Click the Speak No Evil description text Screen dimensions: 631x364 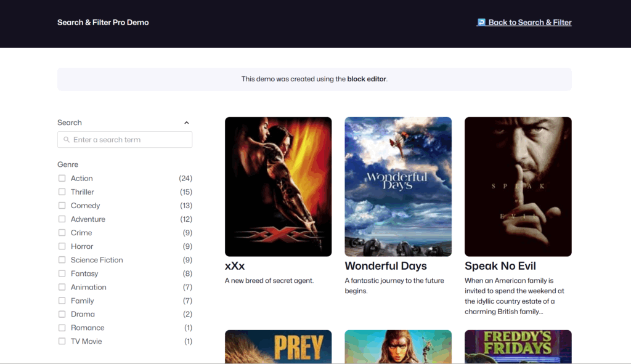coord(515,296)
